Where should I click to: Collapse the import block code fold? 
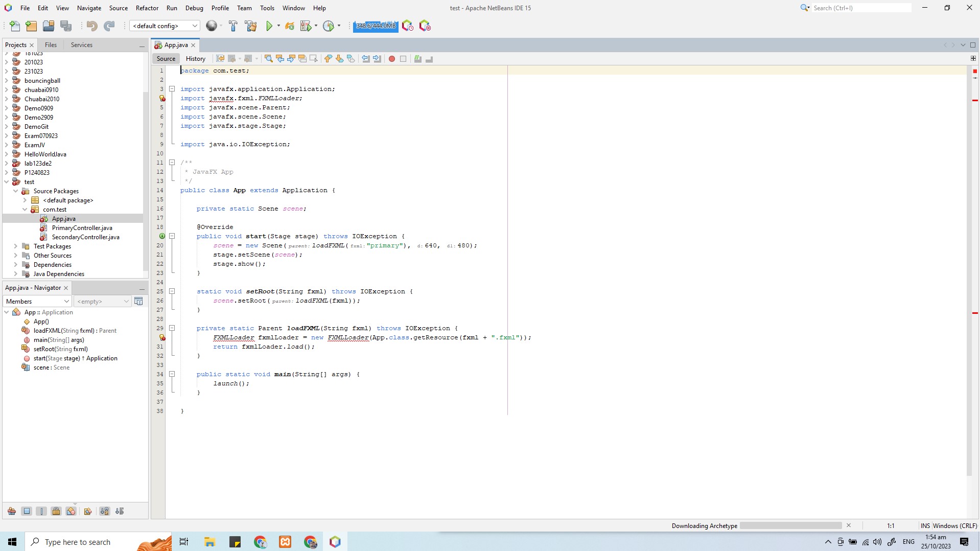pyautogui.click(x=172, y=89)
